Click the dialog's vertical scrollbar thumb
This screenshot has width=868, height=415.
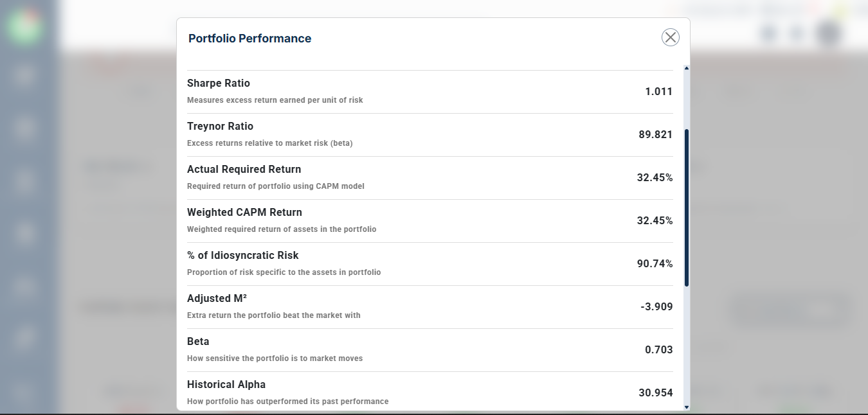coord(687,207)
